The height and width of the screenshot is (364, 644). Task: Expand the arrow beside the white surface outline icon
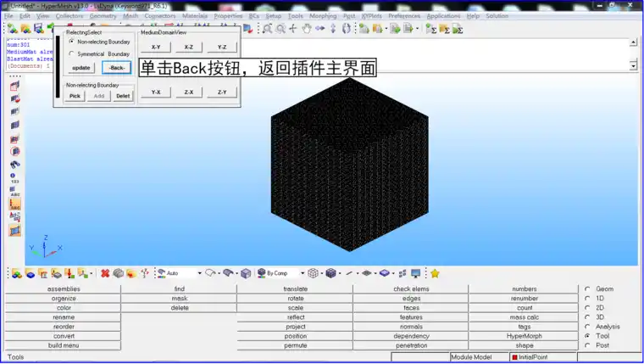(219, 273)
